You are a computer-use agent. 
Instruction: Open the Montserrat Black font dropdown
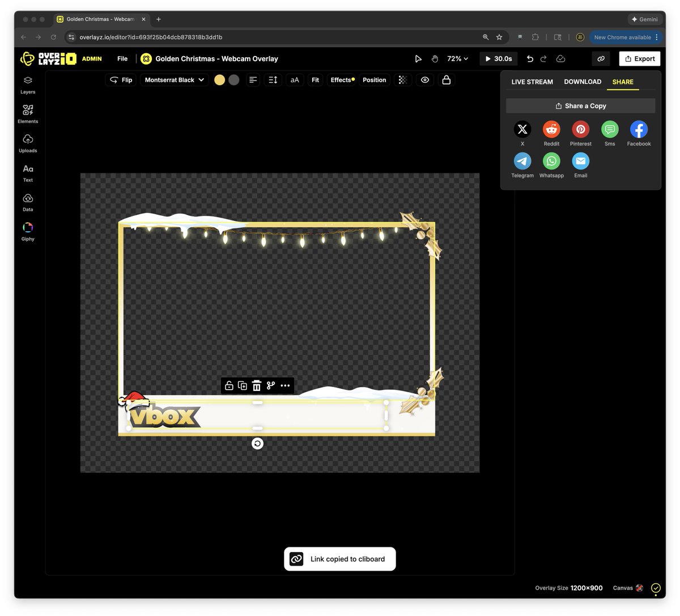tap(175, 80)
